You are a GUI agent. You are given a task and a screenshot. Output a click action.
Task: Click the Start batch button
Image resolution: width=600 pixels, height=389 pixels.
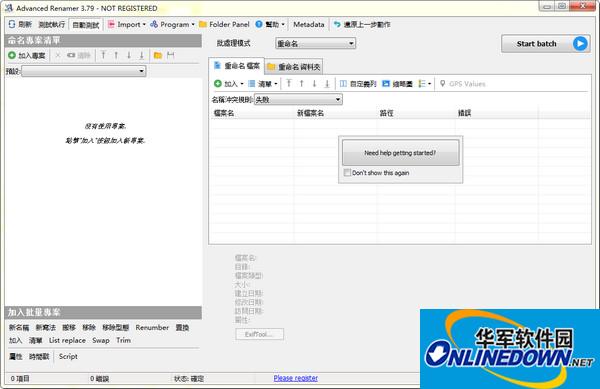tap(546, 44)
